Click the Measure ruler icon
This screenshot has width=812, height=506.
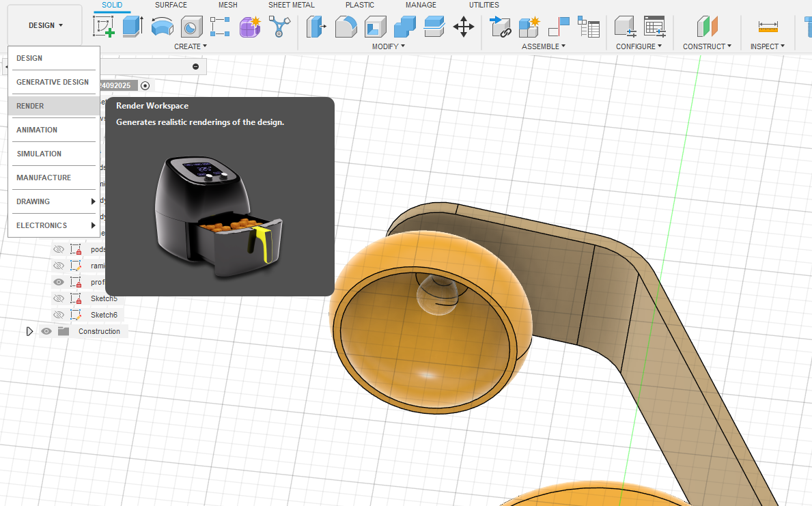(x=768, y=27)
